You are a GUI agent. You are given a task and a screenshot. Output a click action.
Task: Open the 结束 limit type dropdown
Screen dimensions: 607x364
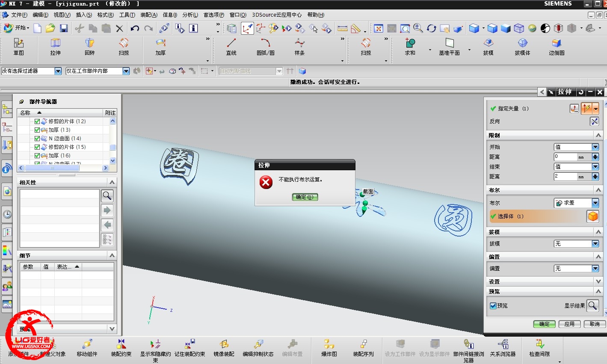tap(595, 167)
